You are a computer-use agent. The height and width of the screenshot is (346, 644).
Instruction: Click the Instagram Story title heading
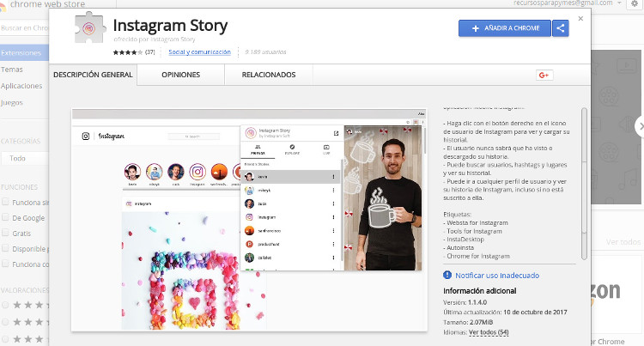170,26
